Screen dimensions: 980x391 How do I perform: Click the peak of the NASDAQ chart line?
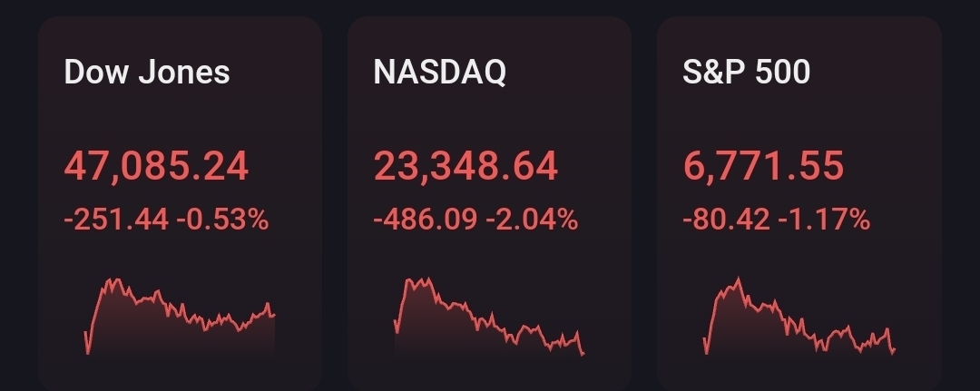[428, 279]
